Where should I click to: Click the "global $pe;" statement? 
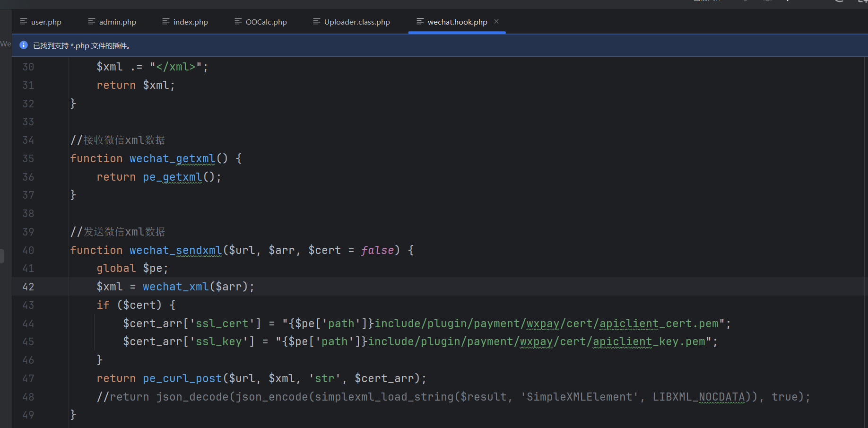pos(132,269)
